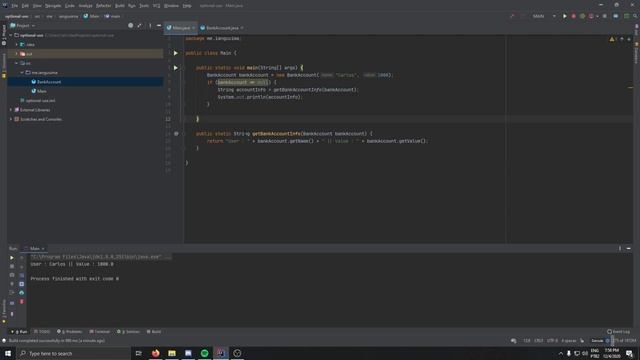The height and width of the screenshot is (360, 640).
Task: Select the Main.java editor tab
Action: tap(180, 28)
